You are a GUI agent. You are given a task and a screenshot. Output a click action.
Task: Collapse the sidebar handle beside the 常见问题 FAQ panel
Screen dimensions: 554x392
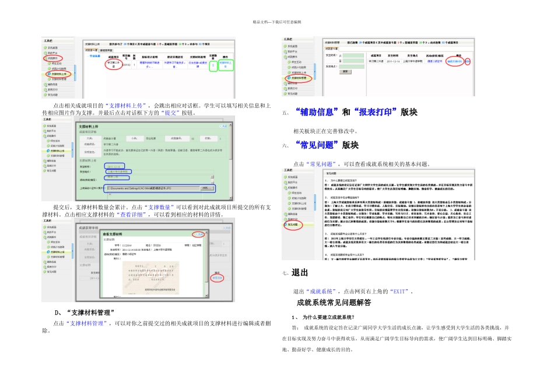tap(315, 202)
